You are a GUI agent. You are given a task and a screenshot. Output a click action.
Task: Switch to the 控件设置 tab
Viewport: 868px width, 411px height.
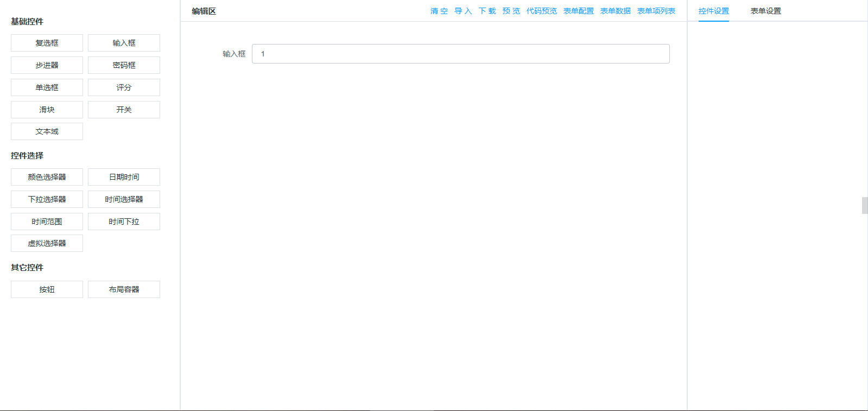pos(713,11)
